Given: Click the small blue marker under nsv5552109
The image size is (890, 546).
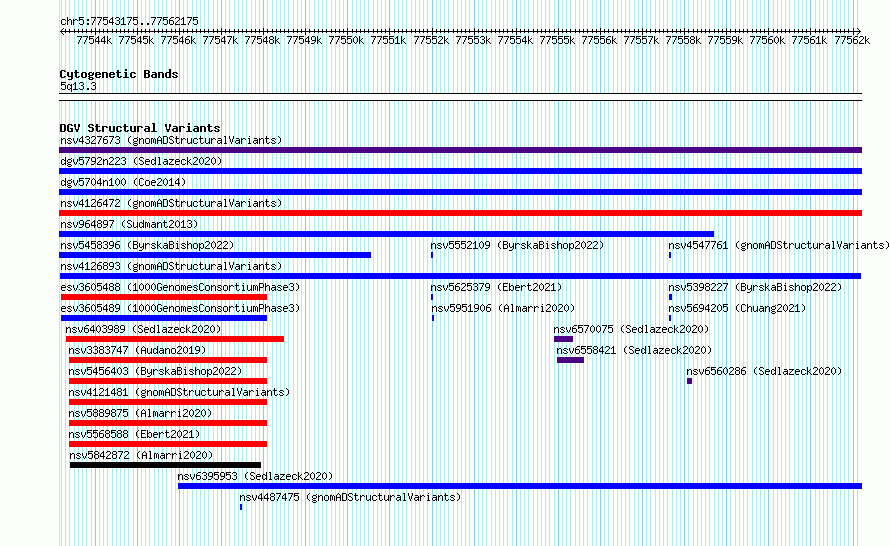Looking at the screenshot, I should (432, 255).
